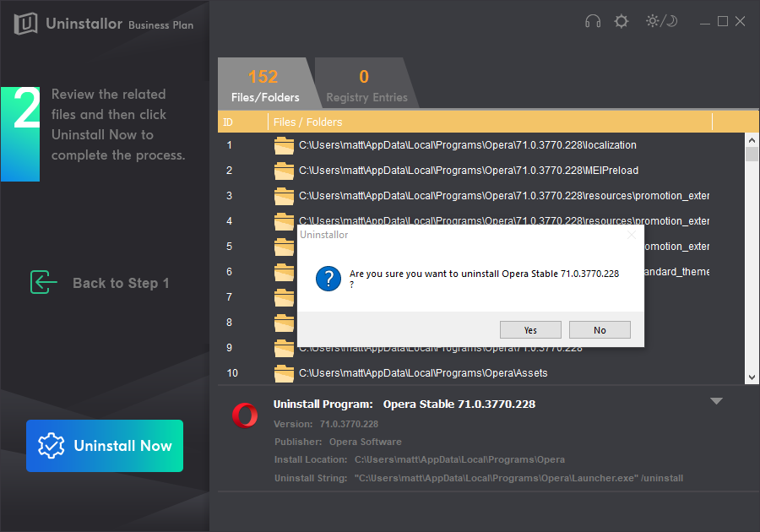760x532 pixels.
Task: Click the Opera logo icon
Action: 245,415
